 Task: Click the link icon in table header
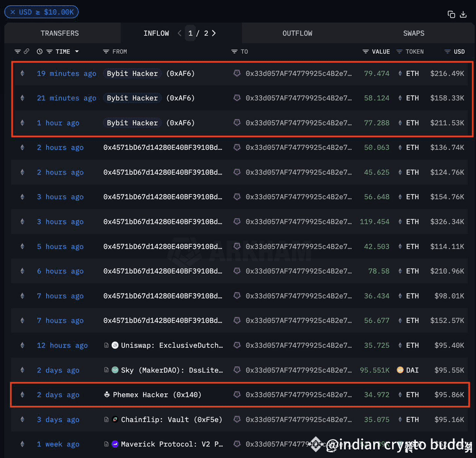pos(27,51)
